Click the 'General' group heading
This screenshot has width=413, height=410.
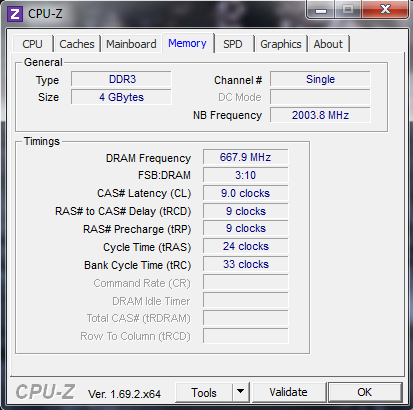point(43,62)
